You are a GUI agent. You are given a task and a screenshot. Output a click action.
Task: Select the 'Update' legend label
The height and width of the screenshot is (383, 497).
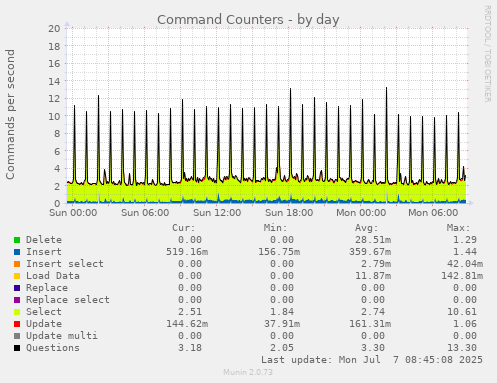click(x=44, y=324)
